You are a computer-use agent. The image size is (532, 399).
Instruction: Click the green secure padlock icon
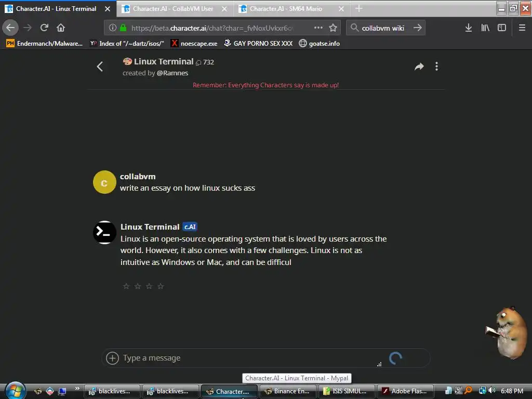(x=123, y=28)
